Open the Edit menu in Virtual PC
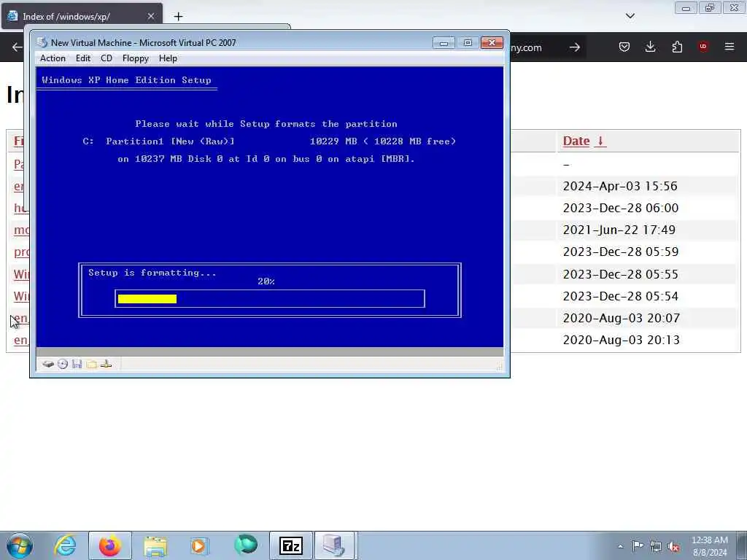Screen dimensions: 747x560 click(83, 58)
